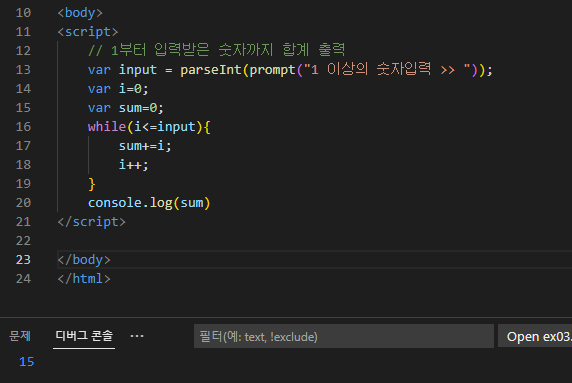Select the opening <body> tag

coord(80,13)
